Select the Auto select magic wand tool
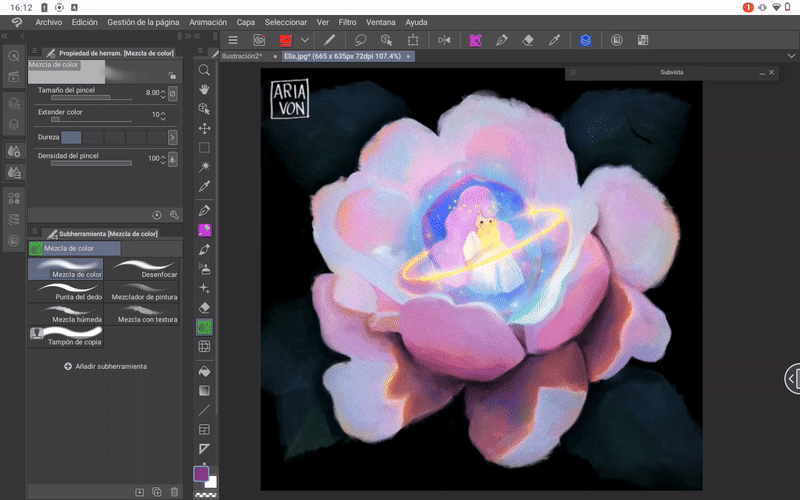800x500 pixels. 204,166
